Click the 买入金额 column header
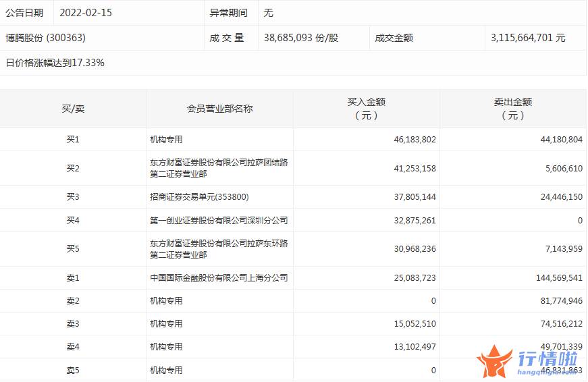Viewport: 588px width, 382px height. [x=367, y=109]
